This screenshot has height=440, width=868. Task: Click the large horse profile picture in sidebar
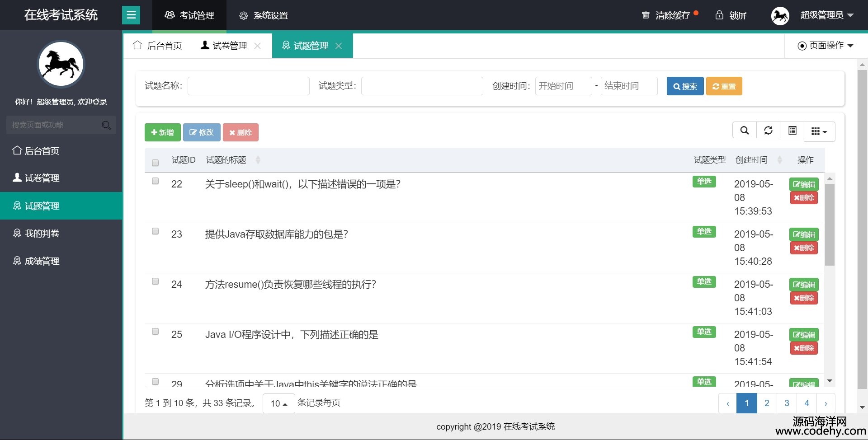click(61, 64)
